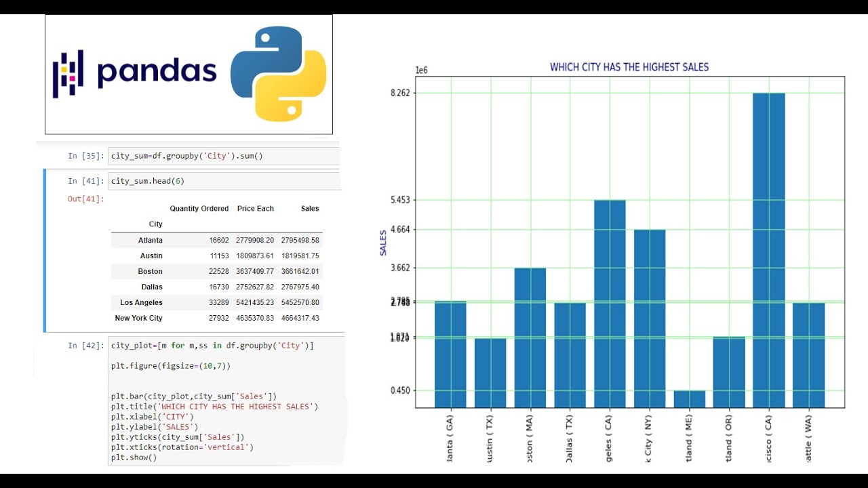The width and height of the screenshot is (868, 488).
Task: Click the Austin row label
Action: [151, 256]
